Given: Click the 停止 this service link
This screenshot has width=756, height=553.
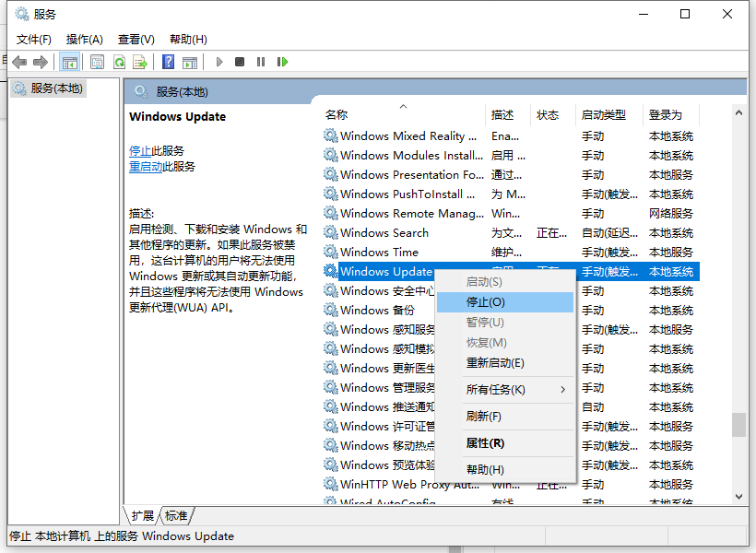Looking at the screenshot, I should 140,151.
